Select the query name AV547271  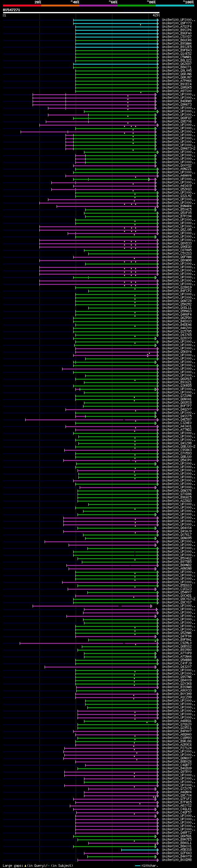(11, 10)
